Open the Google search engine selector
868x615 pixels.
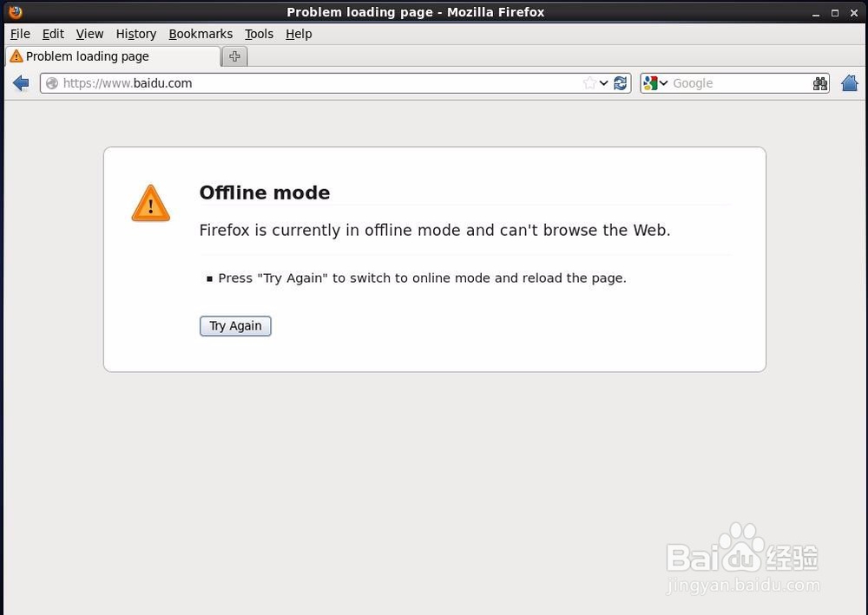[656, 83]
